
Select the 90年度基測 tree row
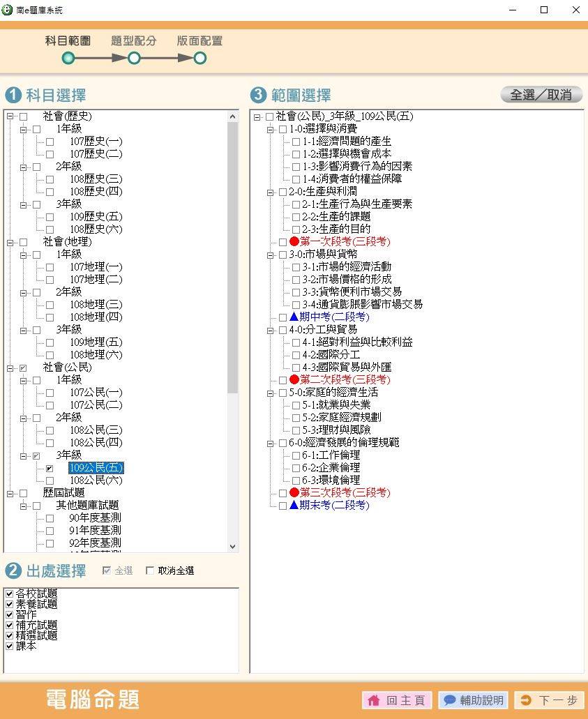[95, 517]
